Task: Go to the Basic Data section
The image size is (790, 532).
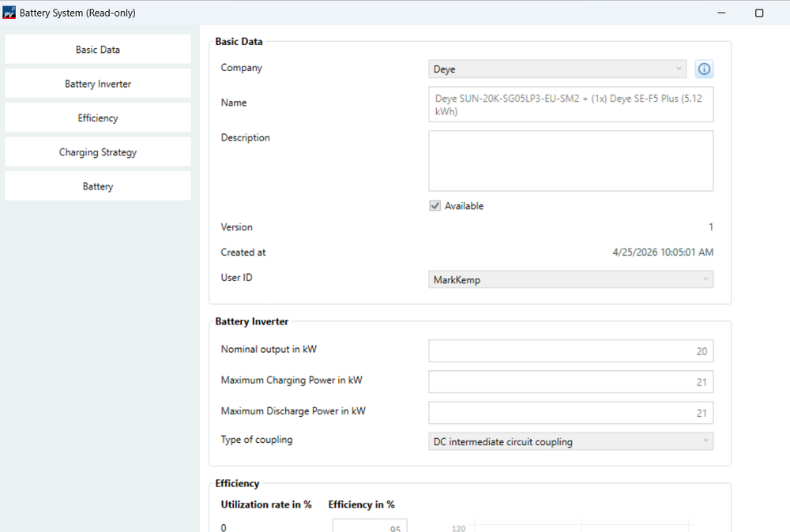Action: 98,49
